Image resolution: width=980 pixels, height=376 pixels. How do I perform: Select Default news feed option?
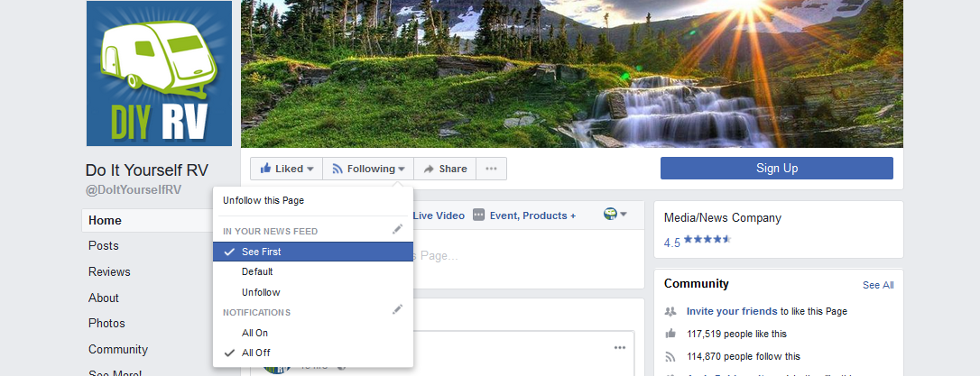point(313,271)
